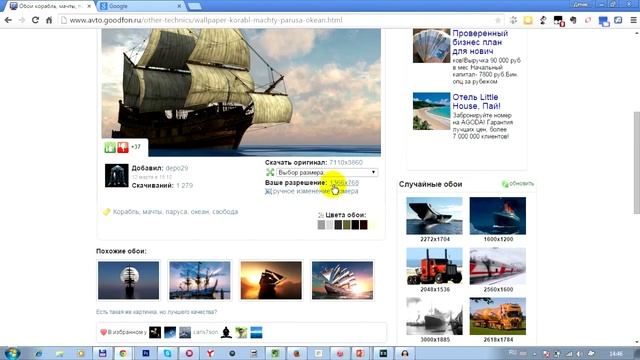Click the uploader avatar image
Image resolution: width=640 pixels, height=360 pixels.
point(117,176)
